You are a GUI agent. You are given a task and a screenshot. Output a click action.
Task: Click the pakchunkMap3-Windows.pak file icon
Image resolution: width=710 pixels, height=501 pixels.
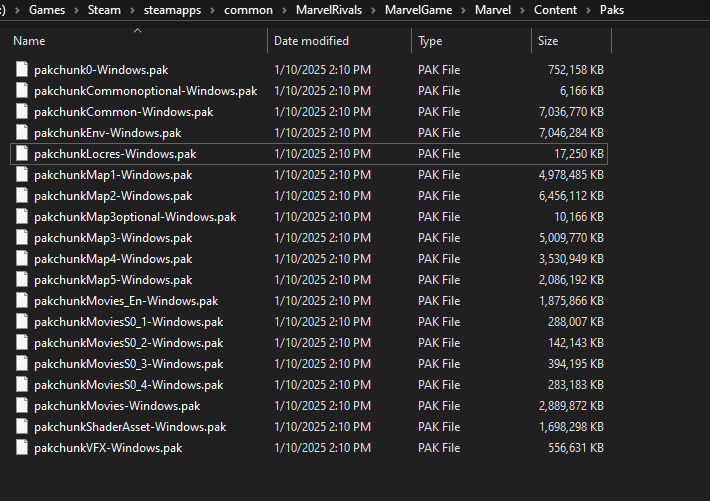click(x=22, y=237)
